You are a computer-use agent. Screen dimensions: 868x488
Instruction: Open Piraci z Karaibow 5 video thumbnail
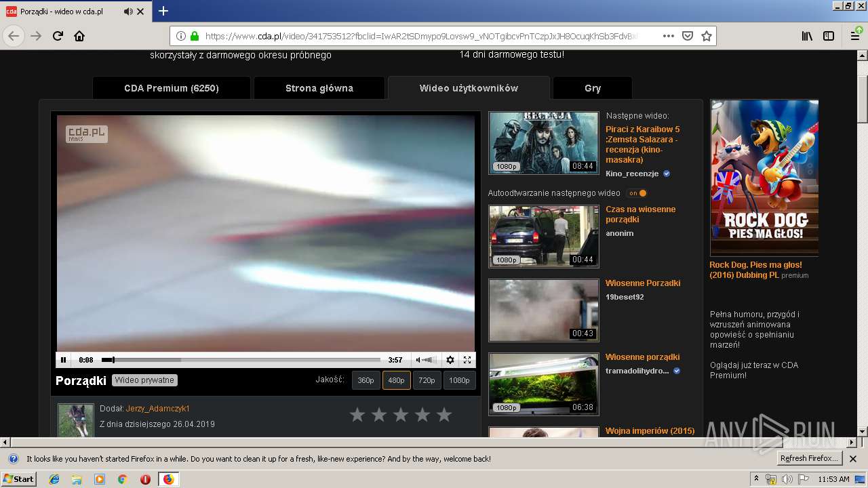tap(544, 142)
